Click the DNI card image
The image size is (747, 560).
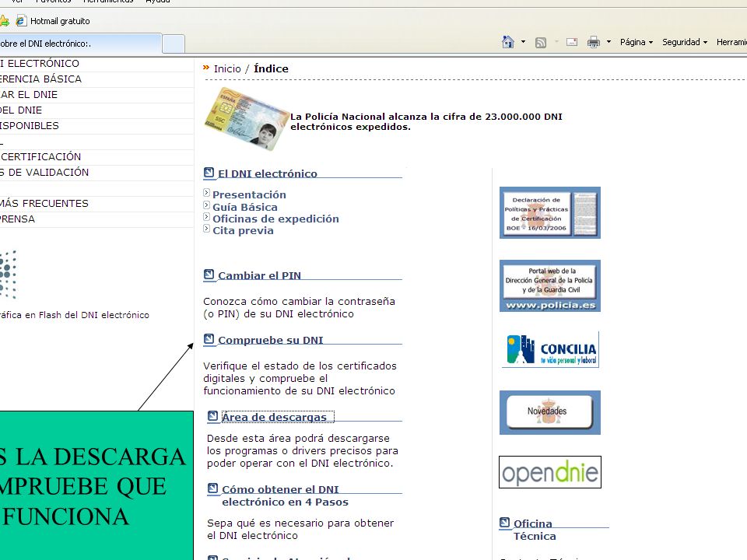[x=247, y=119]
